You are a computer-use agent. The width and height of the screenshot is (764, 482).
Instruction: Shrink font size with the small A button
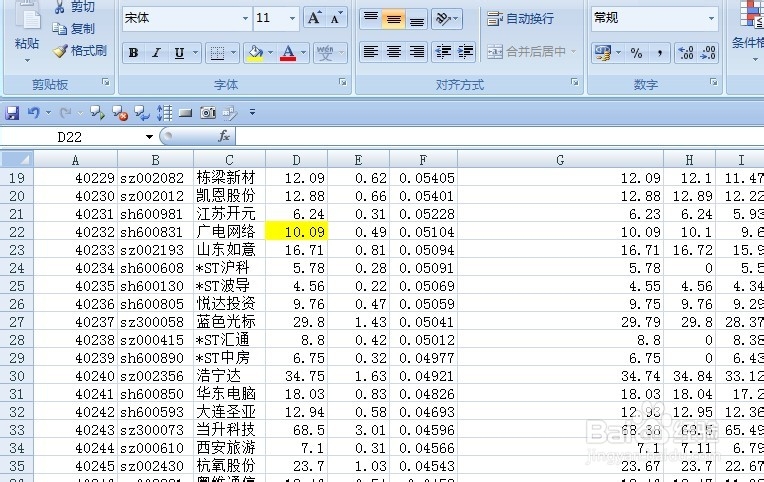coord(336,19)
